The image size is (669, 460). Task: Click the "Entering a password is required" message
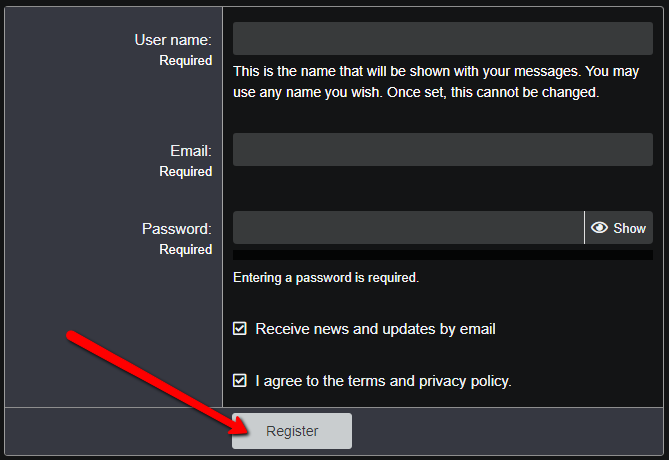326,278
